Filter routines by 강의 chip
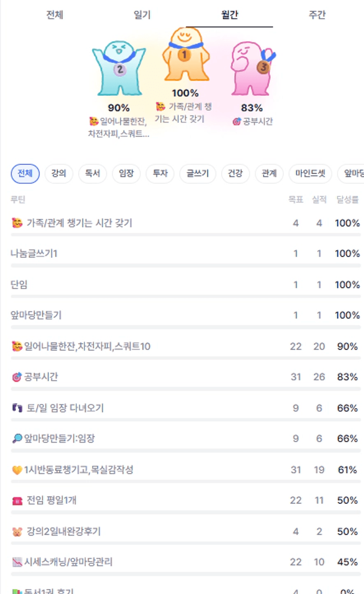The width and height of the screenshot is (364, 594). tap(59, 174)
